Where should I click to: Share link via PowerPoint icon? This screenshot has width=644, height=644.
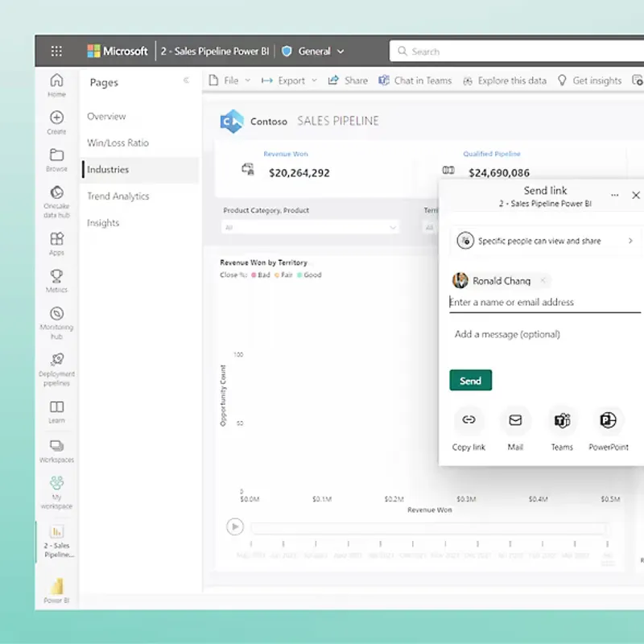point(608,419)
